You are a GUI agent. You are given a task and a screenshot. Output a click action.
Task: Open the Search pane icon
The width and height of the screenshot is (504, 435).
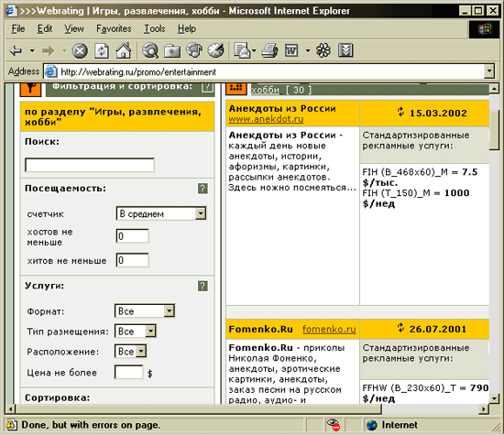(150, 50)
